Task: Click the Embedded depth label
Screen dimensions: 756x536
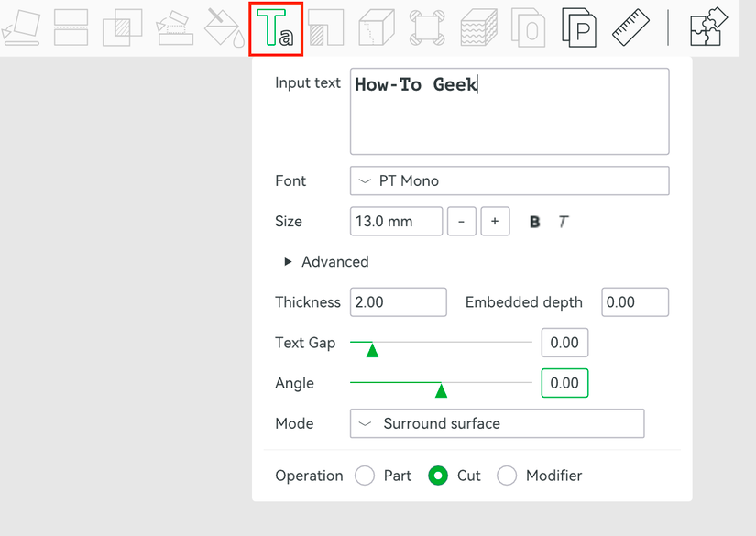Action: 523,302
